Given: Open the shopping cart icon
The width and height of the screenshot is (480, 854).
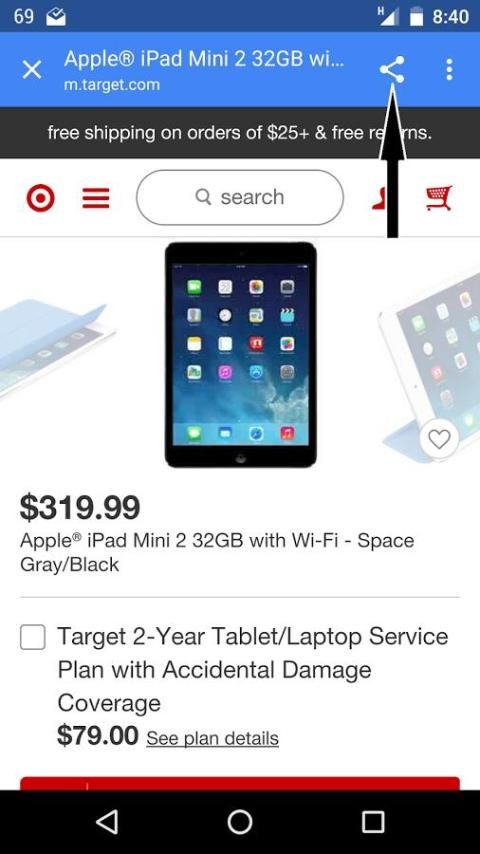Looking at the screenshot, I should click(x=439, y=198).
